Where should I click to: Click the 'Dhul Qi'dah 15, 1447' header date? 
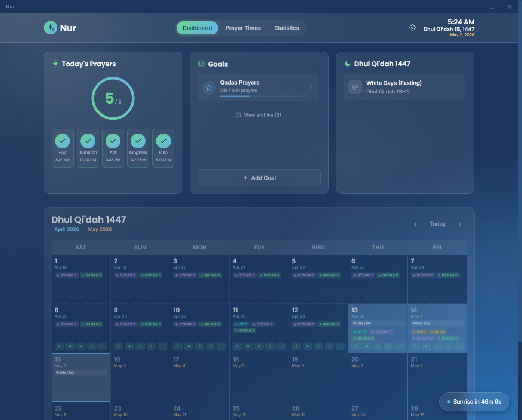[x=449, y=29]
